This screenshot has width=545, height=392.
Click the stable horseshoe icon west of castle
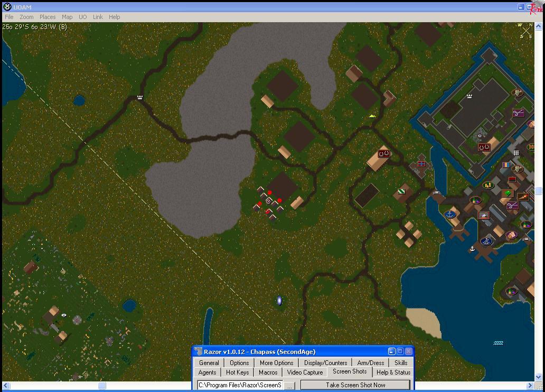coord(384,154)
